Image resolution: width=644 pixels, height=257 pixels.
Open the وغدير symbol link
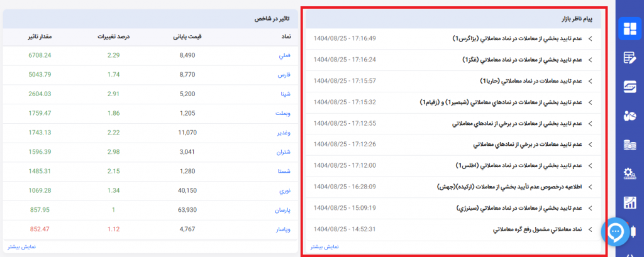(284, 133)
